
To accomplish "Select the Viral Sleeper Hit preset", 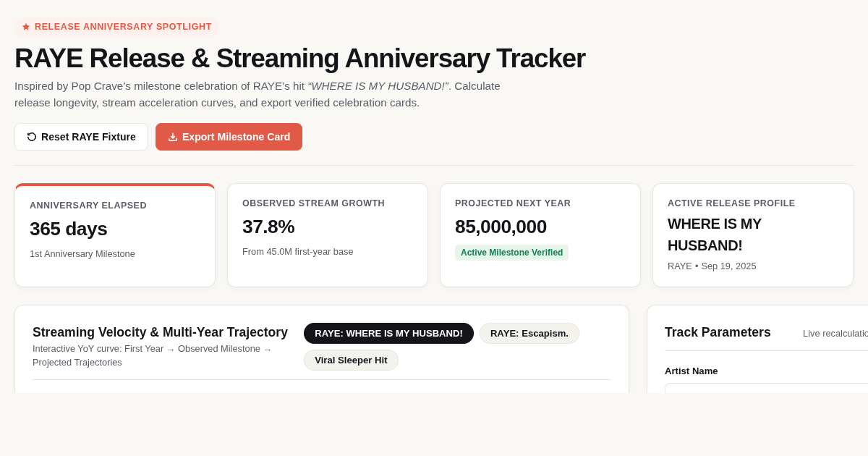I will tap(351, 360).
